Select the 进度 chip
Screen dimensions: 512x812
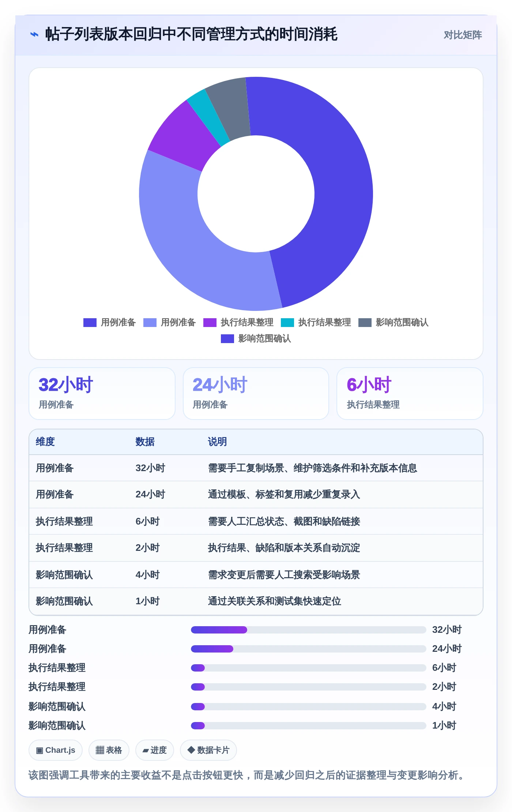coord(154,750)
